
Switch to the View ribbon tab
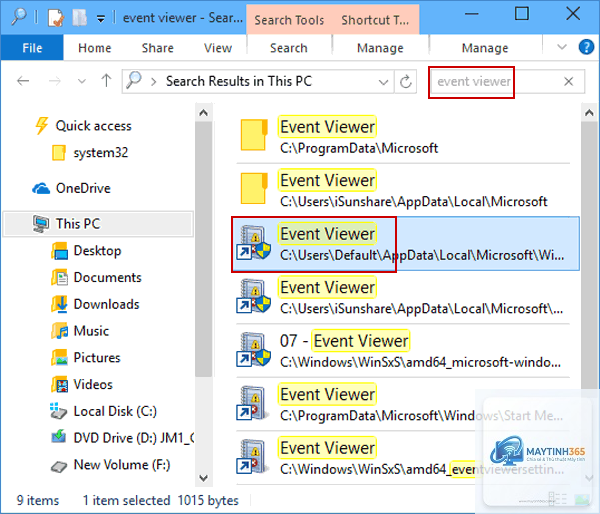click(217, 48)
